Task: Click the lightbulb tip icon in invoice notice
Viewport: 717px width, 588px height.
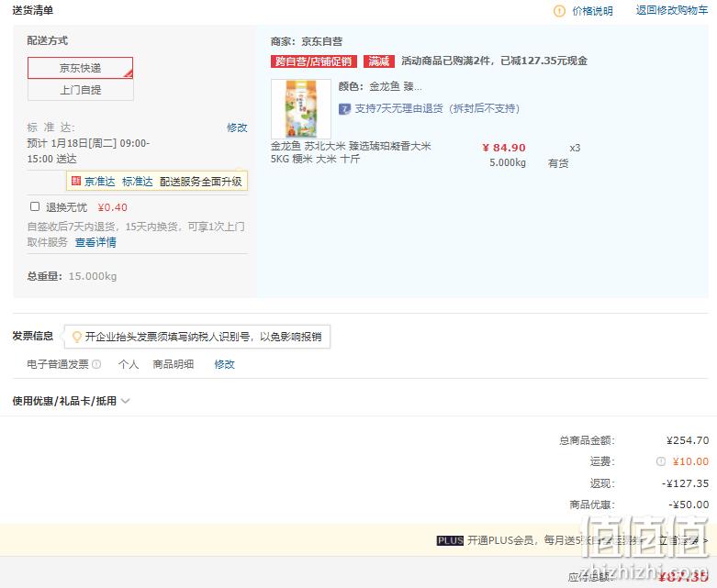Action: tap(77, 337)
